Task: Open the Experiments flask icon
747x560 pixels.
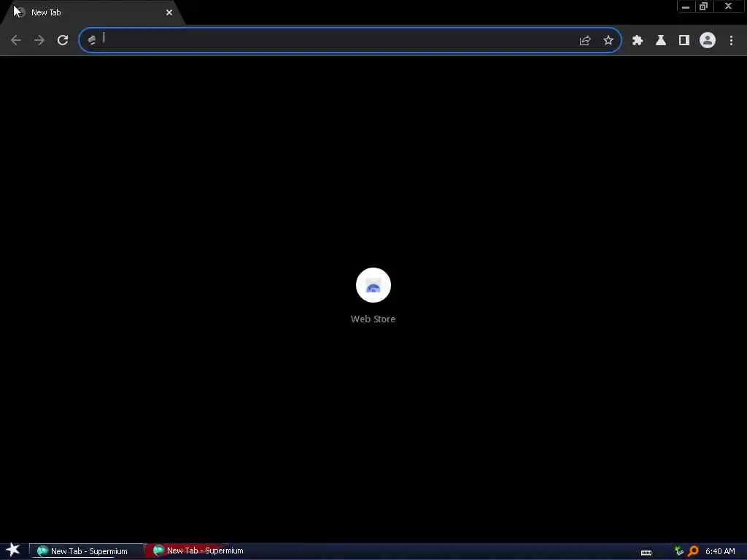Action: click(x=661, y=41)
